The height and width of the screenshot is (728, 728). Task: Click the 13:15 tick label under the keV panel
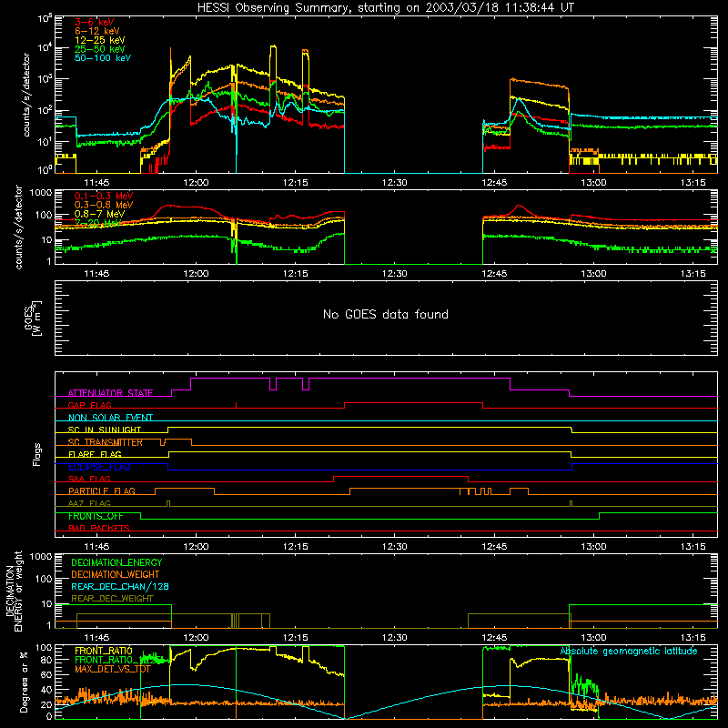pos(693,183)
